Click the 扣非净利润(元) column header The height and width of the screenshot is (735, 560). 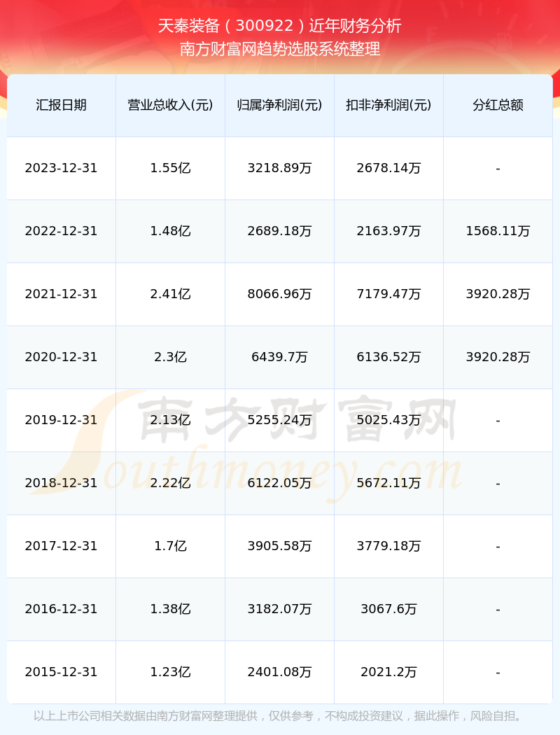pyautogui.click(x=388, y=105)
